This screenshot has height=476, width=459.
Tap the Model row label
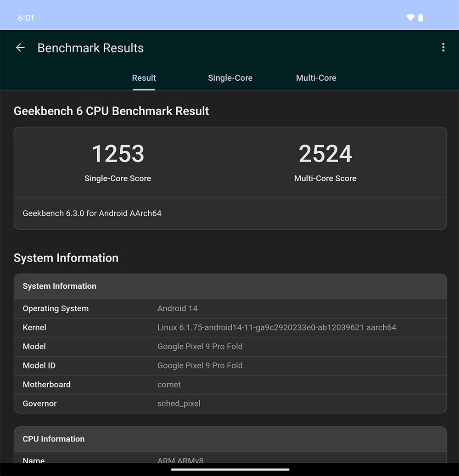click(34, 347)
